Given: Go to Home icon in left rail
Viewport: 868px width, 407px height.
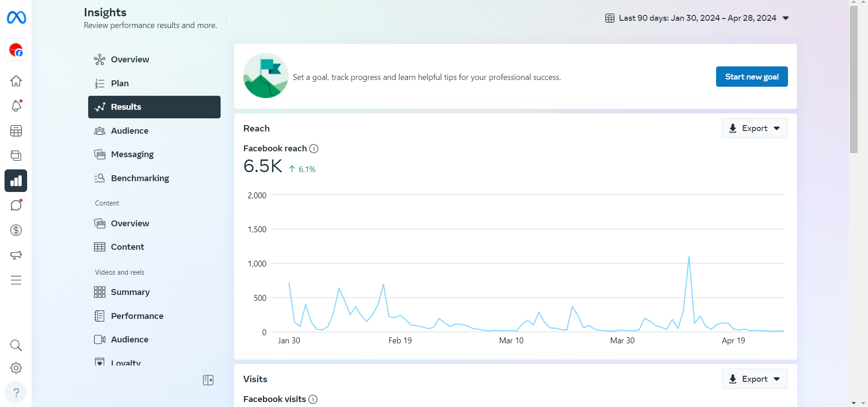Looking at the screenshot, I should (16, 81).
